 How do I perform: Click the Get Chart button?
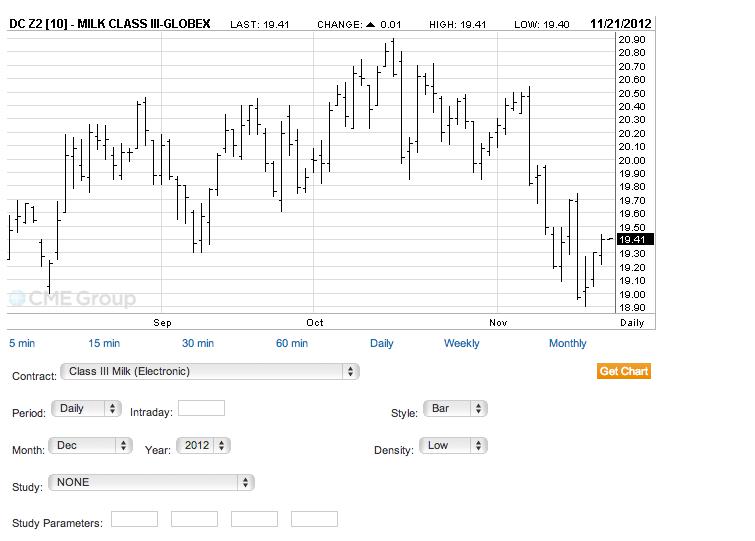pyautogui.click(x=623, y=371)
